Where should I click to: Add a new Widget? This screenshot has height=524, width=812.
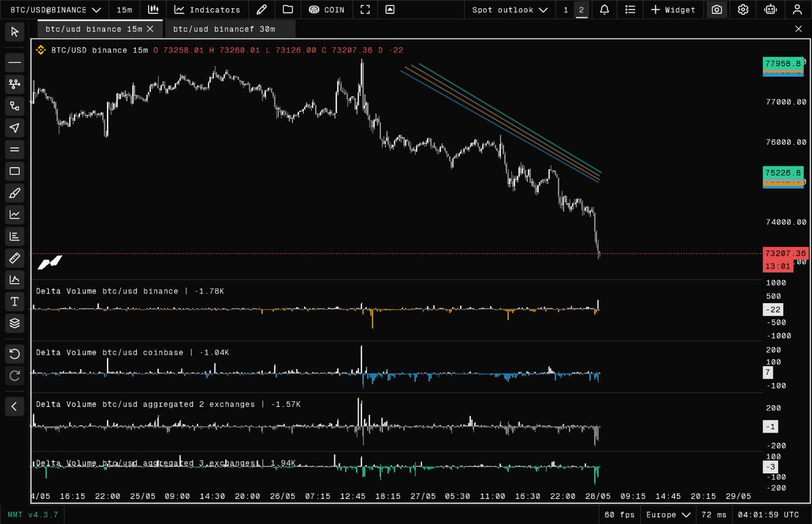(673, 9)
